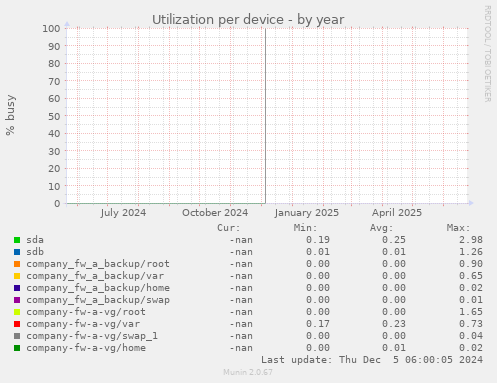Click the company_fw_a_backup/home legend label
Screen dimensions: 497x383
(98, 288)
